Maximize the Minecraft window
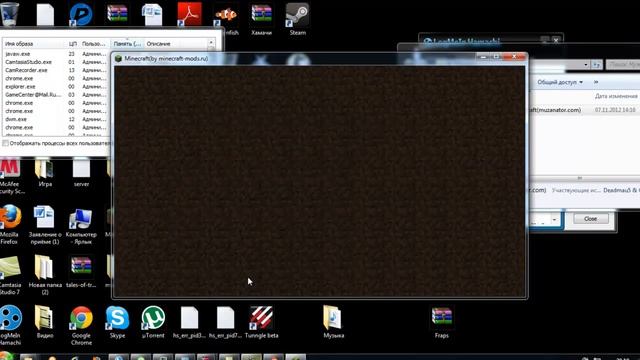Screen dimensions: 640x360 pos(497,57)
